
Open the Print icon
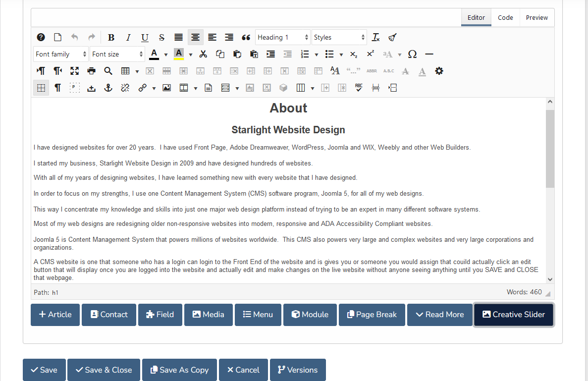point(91,71)
